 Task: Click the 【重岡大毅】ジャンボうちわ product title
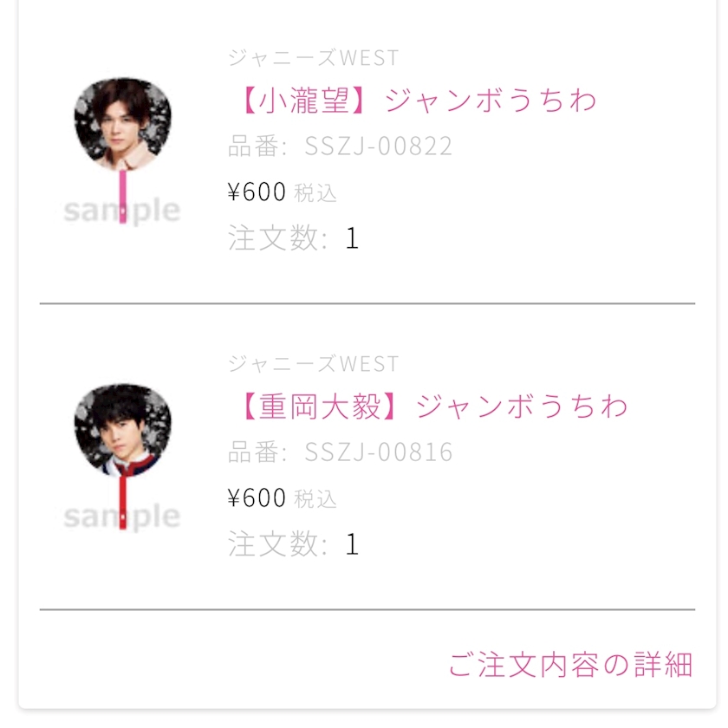tap(430, 406)
